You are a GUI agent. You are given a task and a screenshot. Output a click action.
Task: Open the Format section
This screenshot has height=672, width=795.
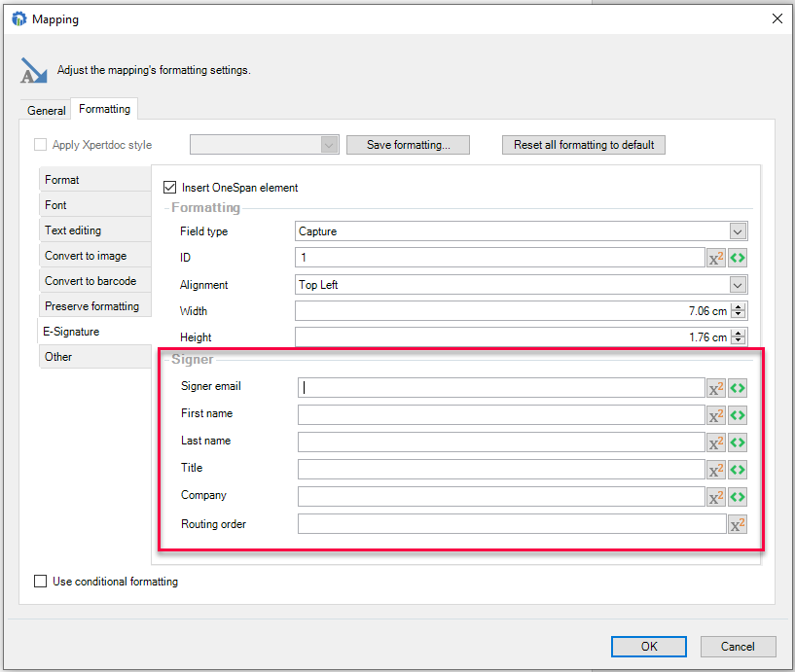[94, 180]
